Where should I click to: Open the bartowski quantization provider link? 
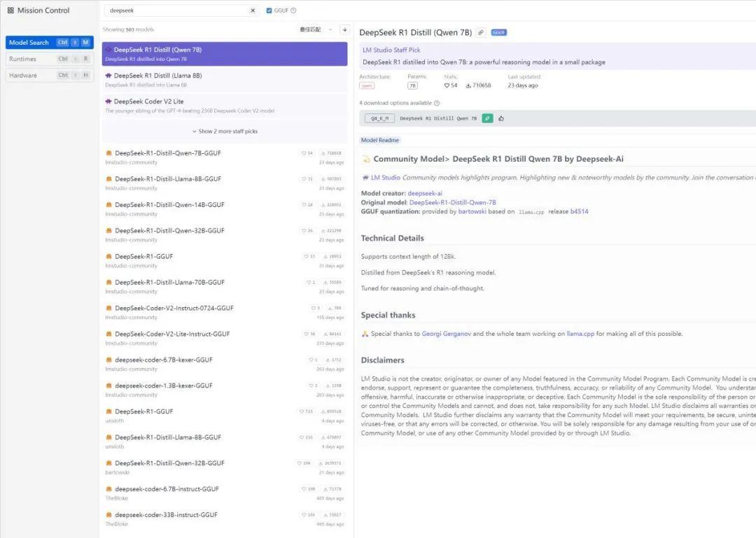pyautogui.click(x=472, y=212)
